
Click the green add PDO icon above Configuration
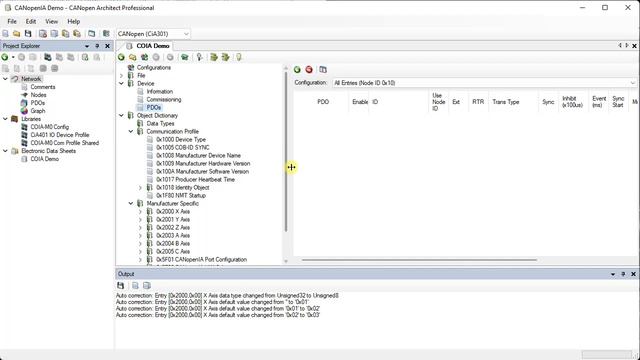click(x=297, y=69)
